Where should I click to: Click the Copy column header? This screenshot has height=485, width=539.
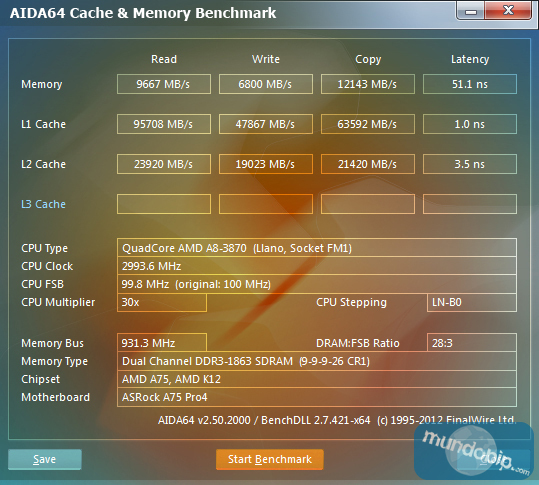pos(368,59)
